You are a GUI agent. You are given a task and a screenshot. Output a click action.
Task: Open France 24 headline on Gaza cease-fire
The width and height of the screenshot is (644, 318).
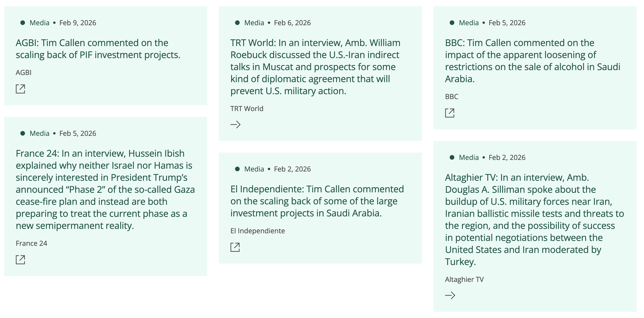point(105,189)
